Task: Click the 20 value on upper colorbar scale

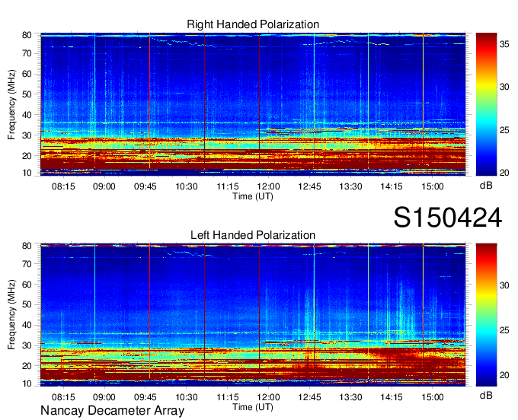Action: (504, 173)
